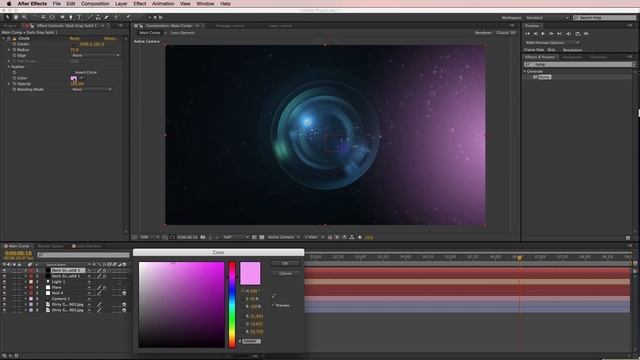Open the Effect menu

(140, 4)
